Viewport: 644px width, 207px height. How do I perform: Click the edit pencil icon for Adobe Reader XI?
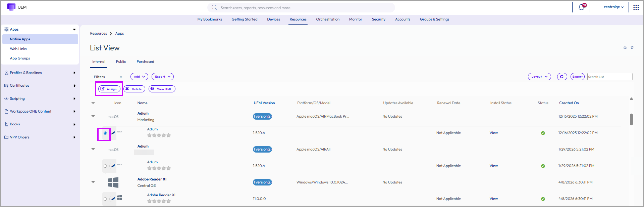click(x=113, y=199)
